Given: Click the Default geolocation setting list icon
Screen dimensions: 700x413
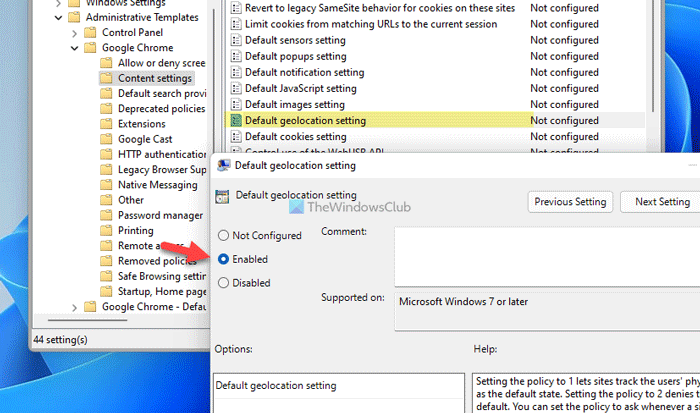Looking at the screenshot, I should pos(236,121).
